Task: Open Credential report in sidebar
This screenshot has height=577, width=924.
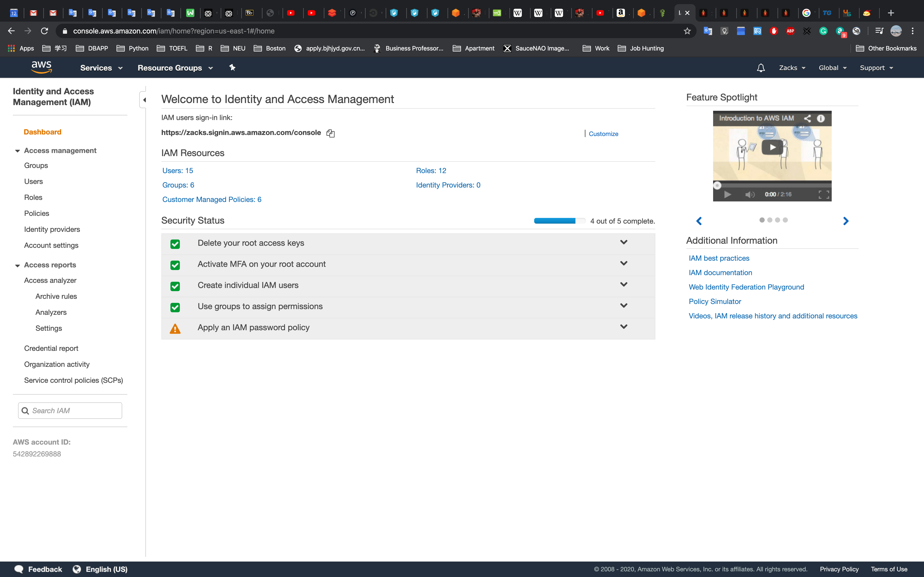Action: [x=51, y=348]
